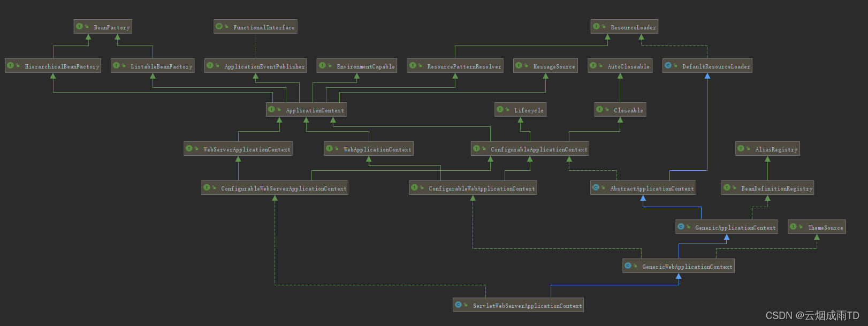The width and height of the screenshot is (868, 326).
Task: Click the interface icon of WebApplicationContext
Action: (329, 148)
